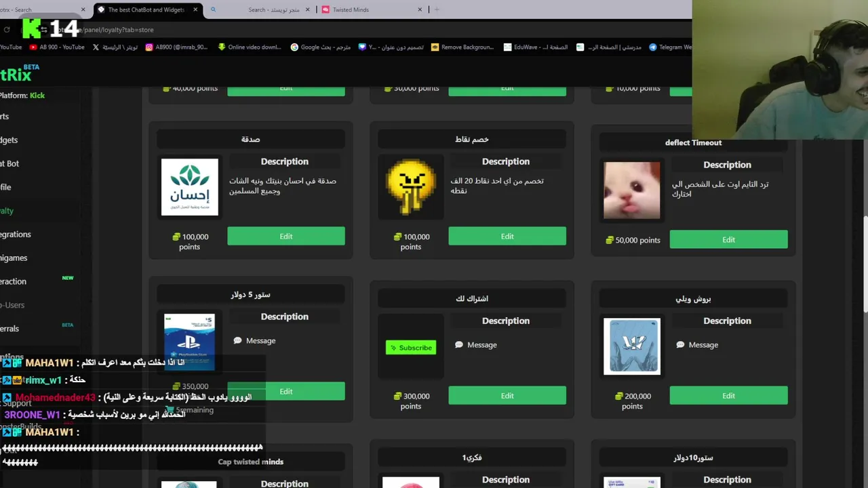Open the بروش ويلي card thumbnail

point(632,346)
